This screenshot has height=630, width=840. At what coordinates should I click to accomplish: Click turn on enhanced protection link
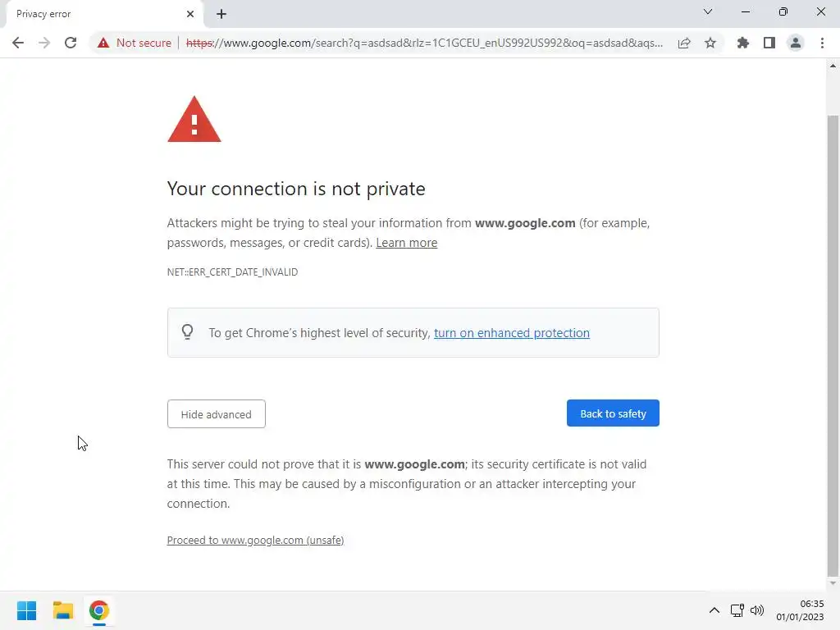tap(511, 333)
